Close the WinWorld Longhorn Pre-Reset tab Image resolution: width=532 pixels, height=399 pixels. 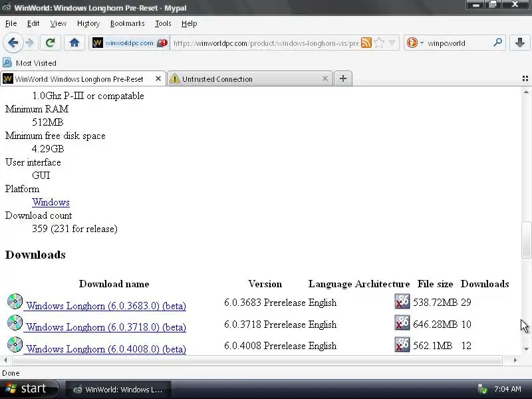click(158, 78)
